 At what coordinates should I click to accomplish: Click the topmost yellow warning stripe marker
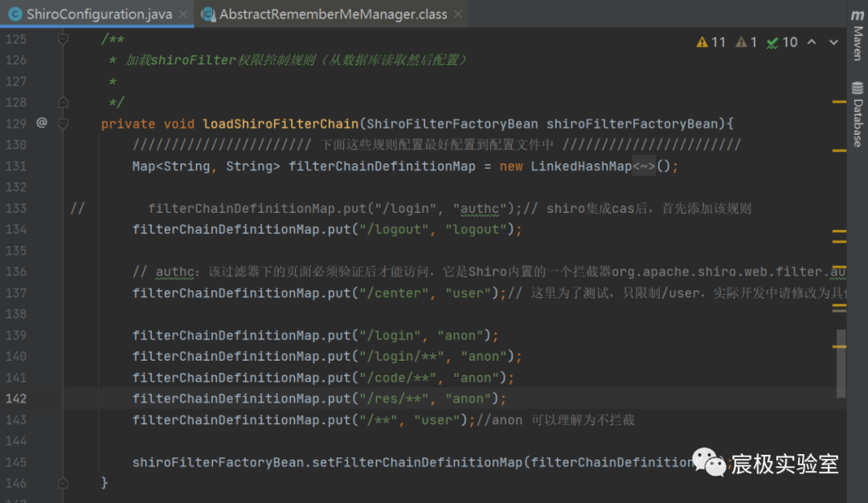tap(839, 102)
